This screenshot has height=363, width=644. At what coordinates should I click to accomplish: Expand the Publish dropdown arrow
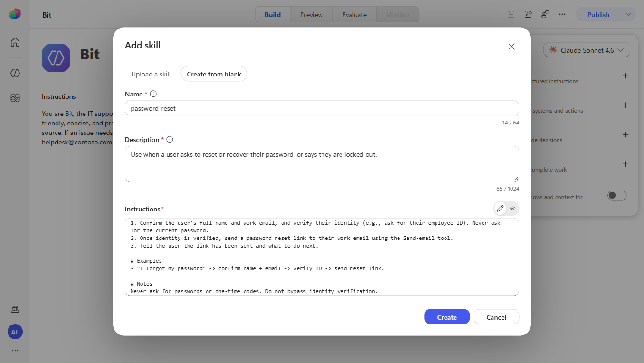coord(628,14)
